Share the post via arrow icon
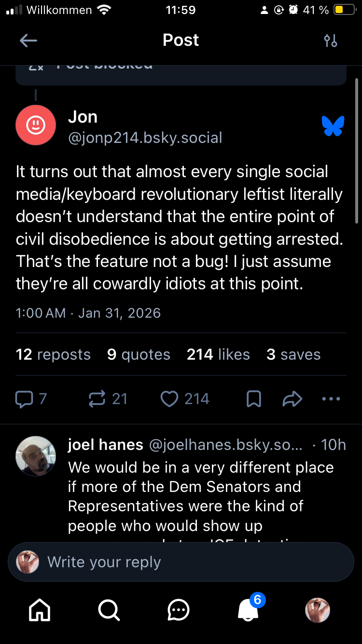 click(292, 399)
